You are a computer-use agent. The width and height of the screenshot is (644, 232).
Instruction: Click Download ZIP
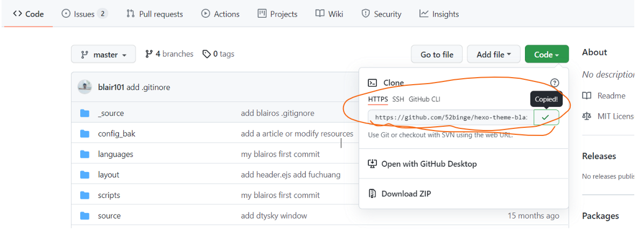coord(406,194)
